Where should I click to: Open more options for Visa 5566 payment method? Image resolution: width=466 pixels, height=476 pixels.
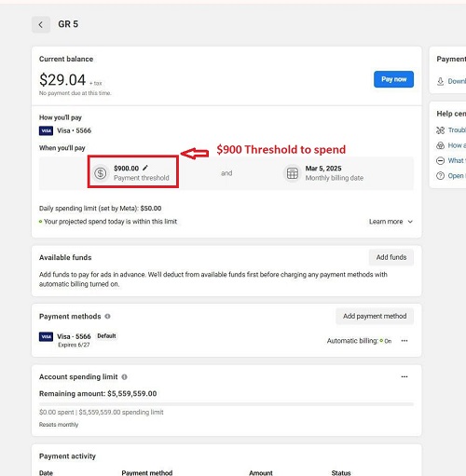(404, 341)
